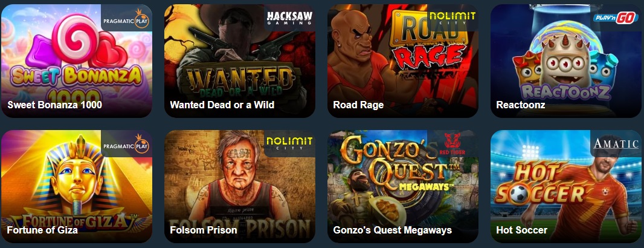The width and height of the screenshot is (644, 248).
Task: Click the Hacksaw Gaming provider badge
Action: coord(289,18)
